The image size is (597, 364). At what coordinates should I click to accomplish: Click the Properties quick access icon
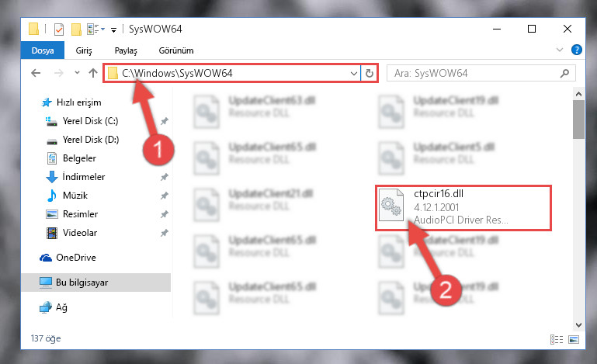click(x=59, y=29)
